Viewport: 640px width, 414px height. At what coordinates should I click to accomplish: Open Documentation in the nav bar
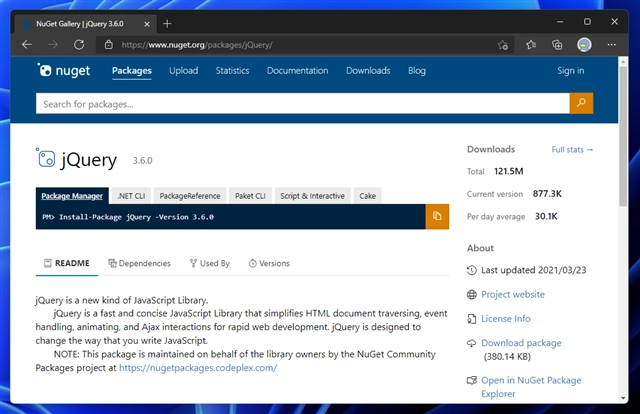298,71
